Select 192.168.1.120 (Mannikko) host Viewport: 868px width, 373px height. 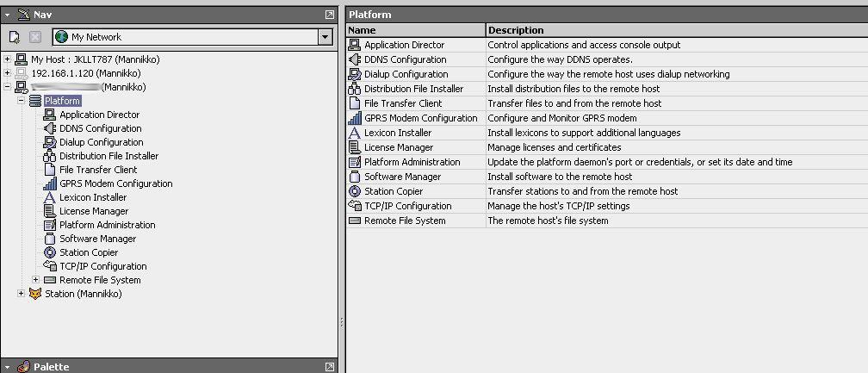86,73
